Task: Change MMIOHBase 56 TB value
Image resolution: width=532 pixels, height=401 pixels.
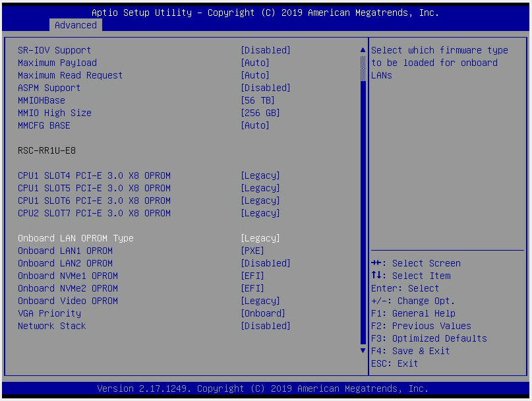Action: 257,100
